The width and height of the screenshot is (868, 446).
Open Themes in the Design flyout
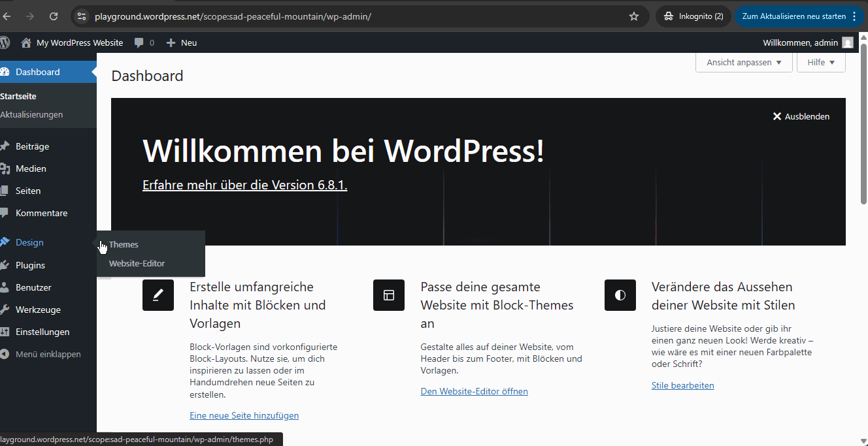pyautogui.click(x=124, y=244)
